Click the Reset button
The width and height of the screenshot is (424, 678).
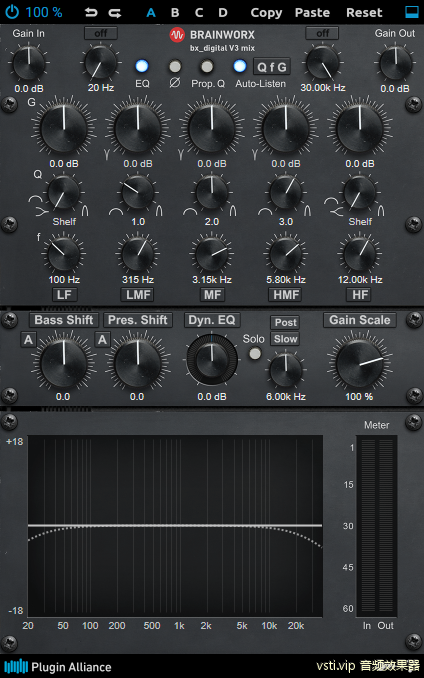click(364, 13)
